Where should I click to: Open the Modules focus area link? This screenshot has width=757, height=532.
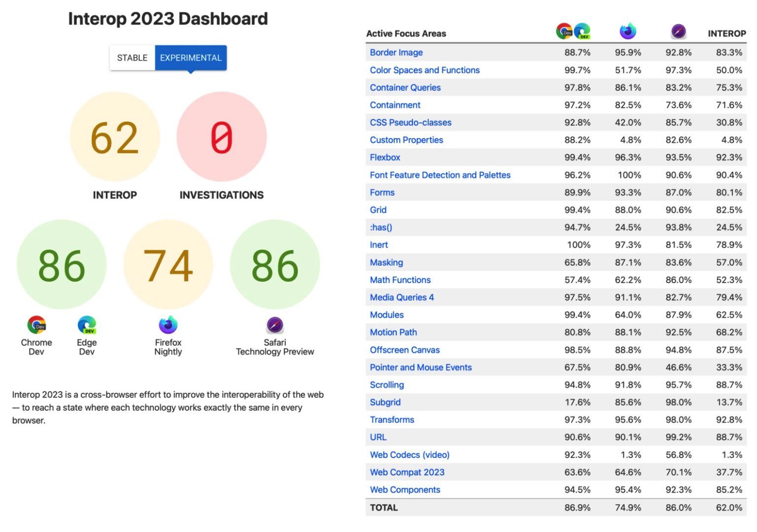click(386, 315)
